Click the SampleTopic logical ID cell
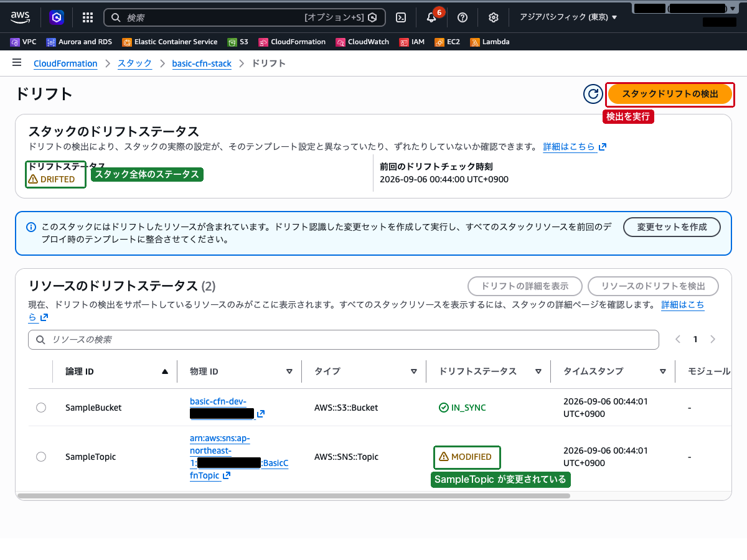 91,457
